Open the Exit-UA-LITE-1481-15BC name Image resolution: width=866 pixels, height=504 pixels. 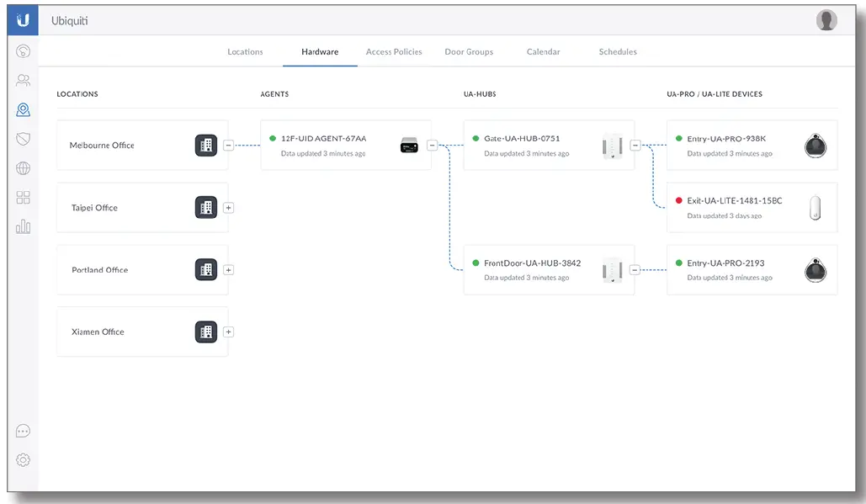tap(735, 201)
